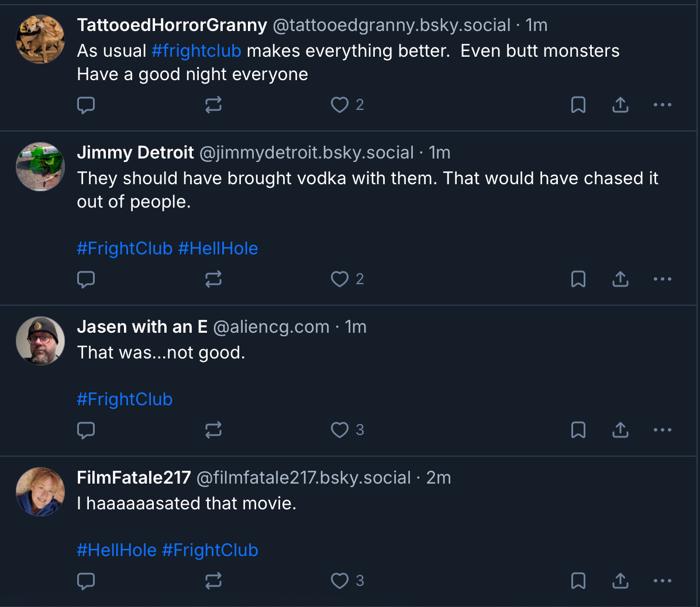This screenshot has height=607, width=700.
Task: Bookmark Jasen with an E's post
Action: click(578, 430)
